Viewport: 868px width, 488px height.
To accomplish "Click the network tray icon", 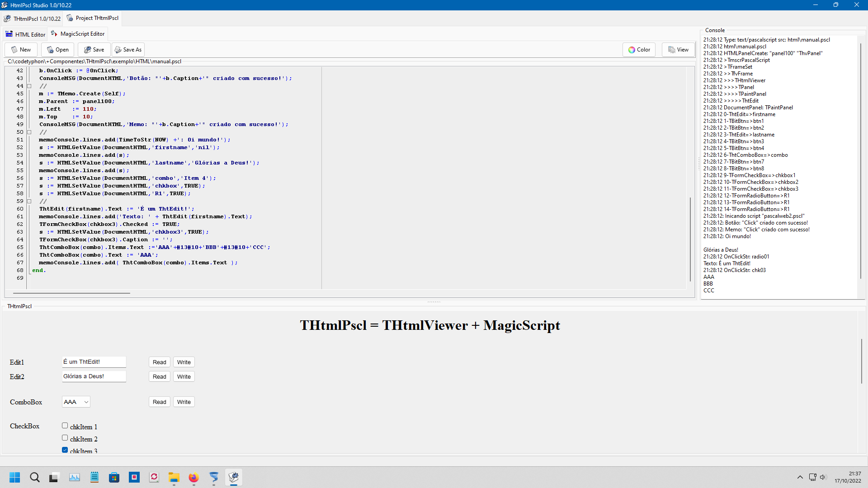I will click(812, 477).
